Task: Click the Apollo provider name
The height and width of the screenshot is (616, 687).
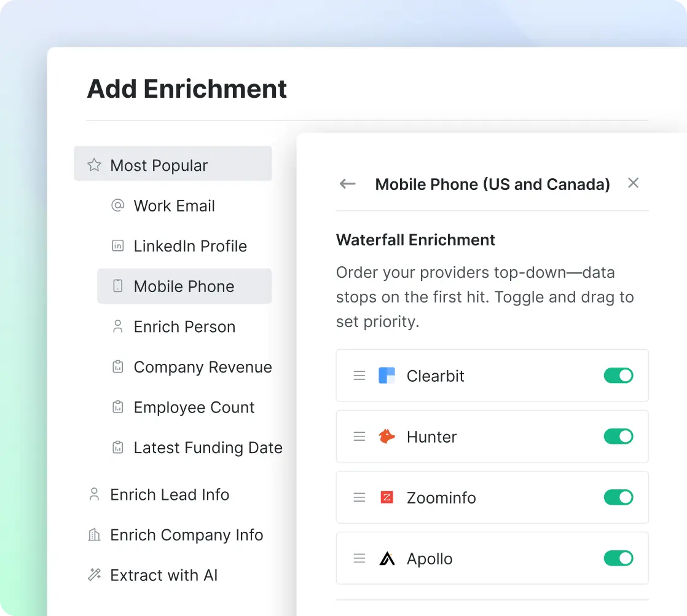Action: [430, 559]
